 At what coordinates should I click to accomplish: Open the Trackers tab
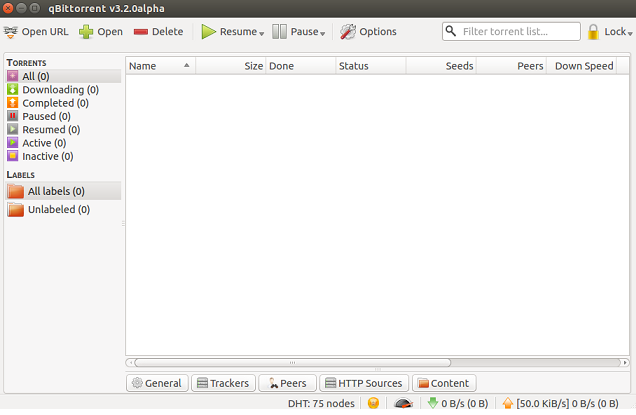(x=223, y=383)
